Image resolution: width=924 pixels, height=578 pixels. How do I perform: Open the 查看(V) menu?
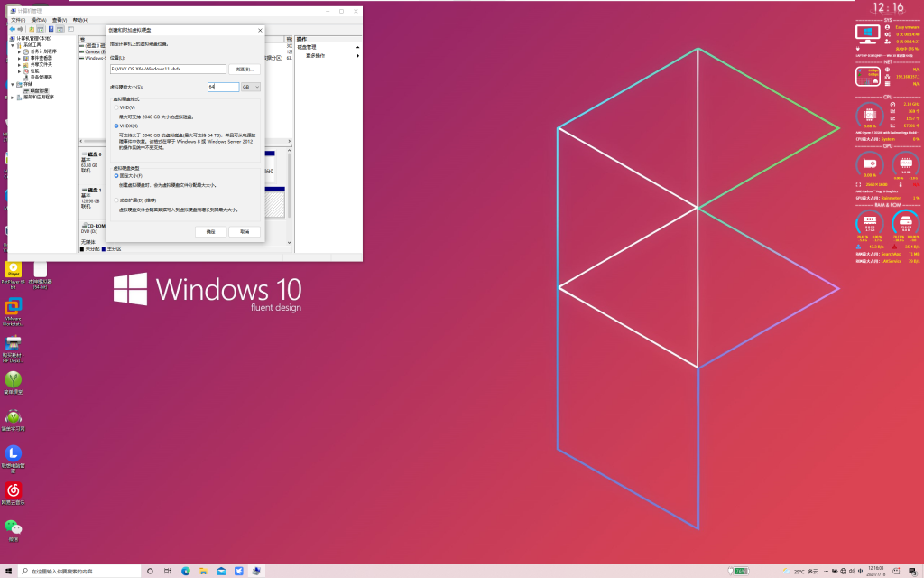click(x=60, y=20)
